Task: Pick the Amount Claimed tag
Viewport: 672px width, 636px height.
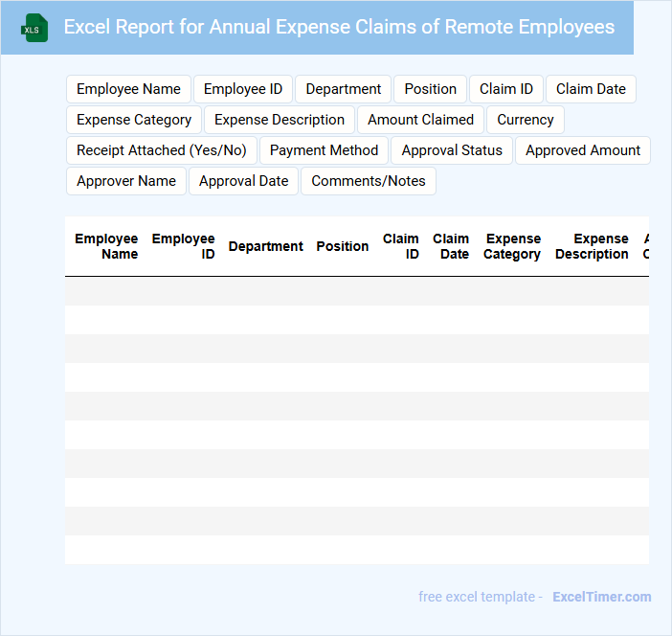Action: (x=420, y=120)
